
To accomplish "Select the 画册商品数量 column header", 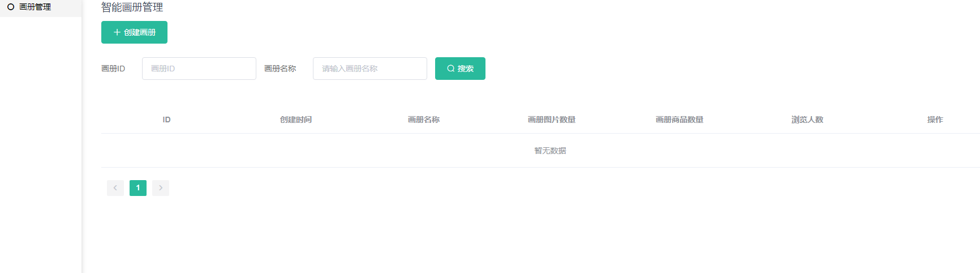I will [679, 120].
